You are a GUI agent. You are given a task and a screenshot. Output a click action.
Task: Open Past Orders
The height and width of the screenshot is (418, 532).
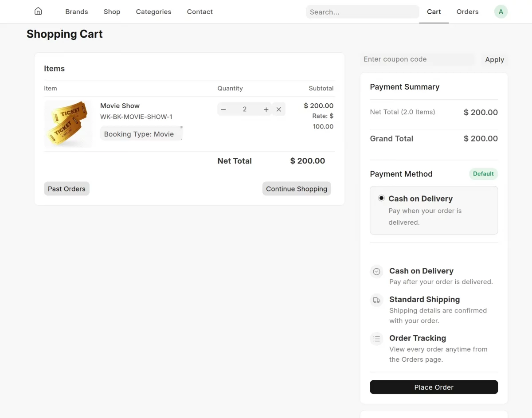[x=66, y=188]
